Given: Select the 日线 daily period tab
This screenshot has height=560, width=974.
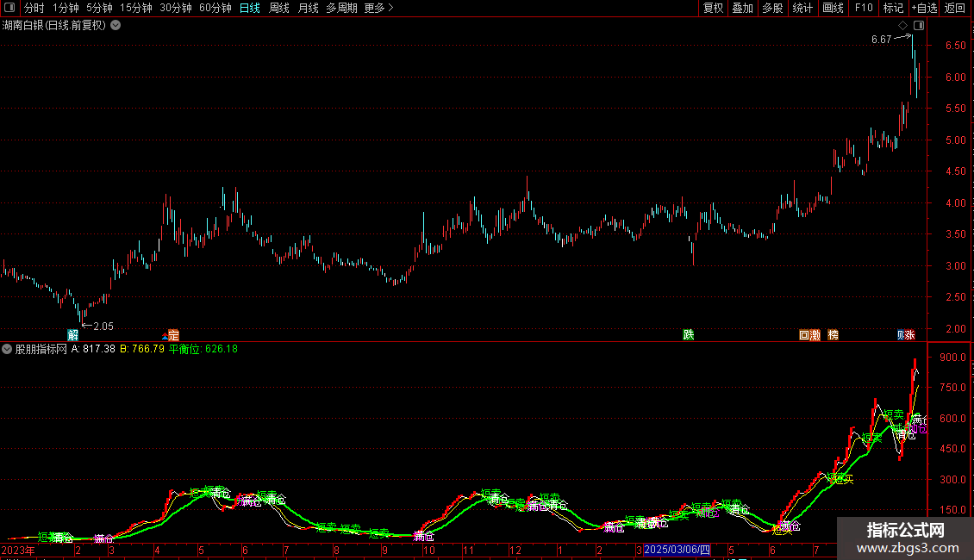Looking at the screenshot, I should pyautogui.click(x=250, y=8).
